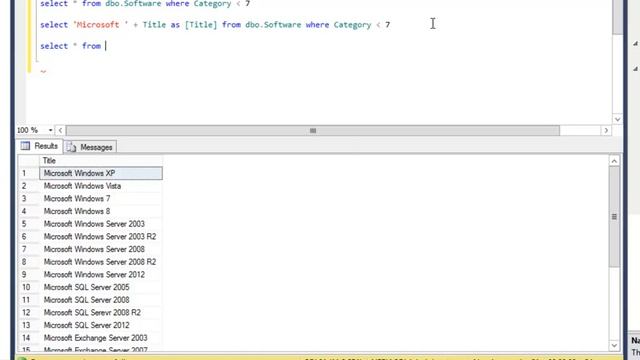
Task: Click the results grid scroll down arrow
Action: pos(614,345)
